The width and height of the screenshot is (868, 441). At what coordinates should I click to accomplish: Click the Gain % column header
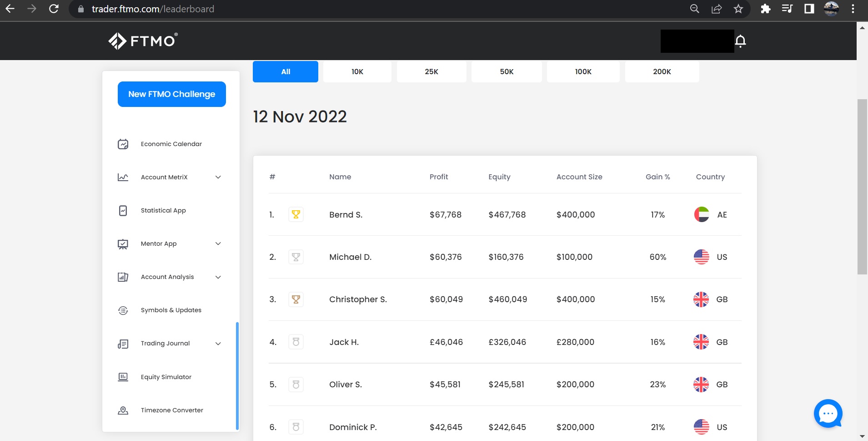click(658, 177)
